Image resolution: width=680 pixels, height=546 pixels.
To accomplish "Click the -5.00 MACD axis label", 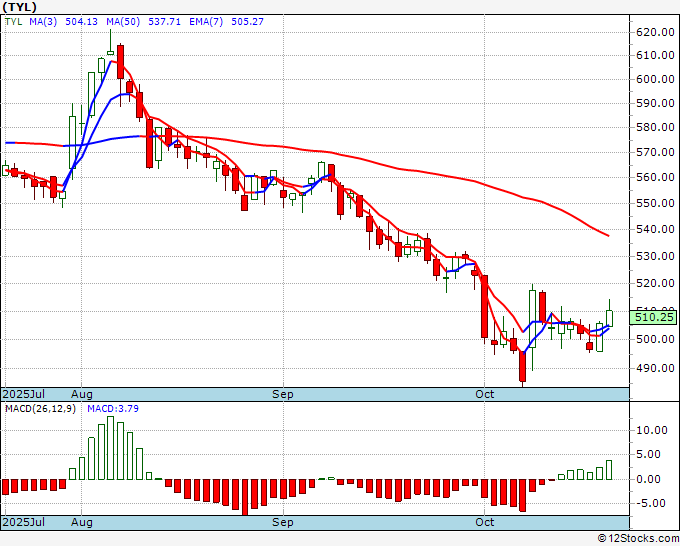I will click(652, 503).
